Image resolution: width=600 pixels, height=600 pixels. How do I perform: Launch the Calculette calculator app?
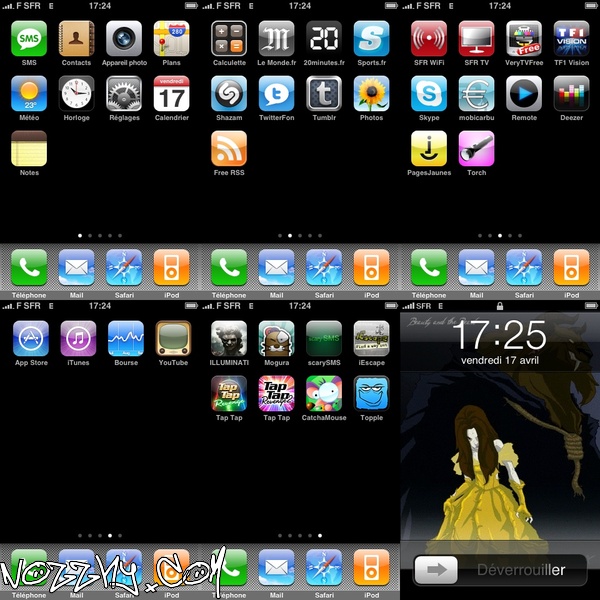[229, 39]
